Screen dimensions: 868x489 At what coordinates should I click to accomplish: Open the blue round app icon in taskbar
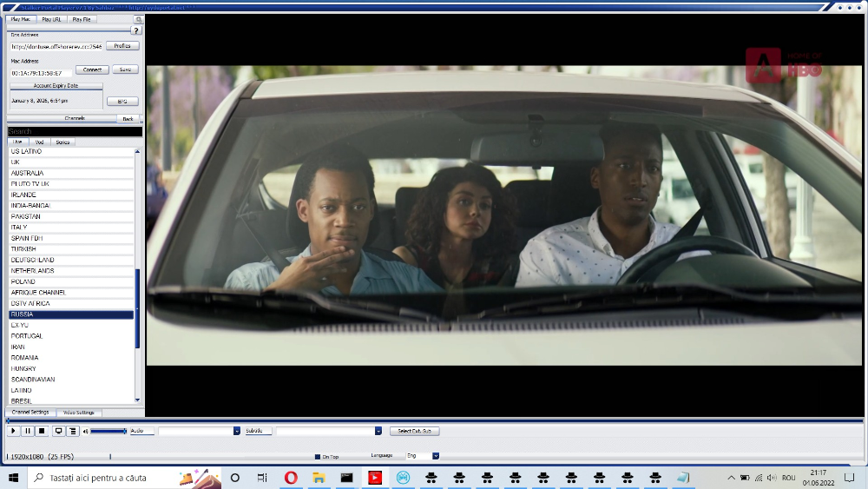pos(403,478)
